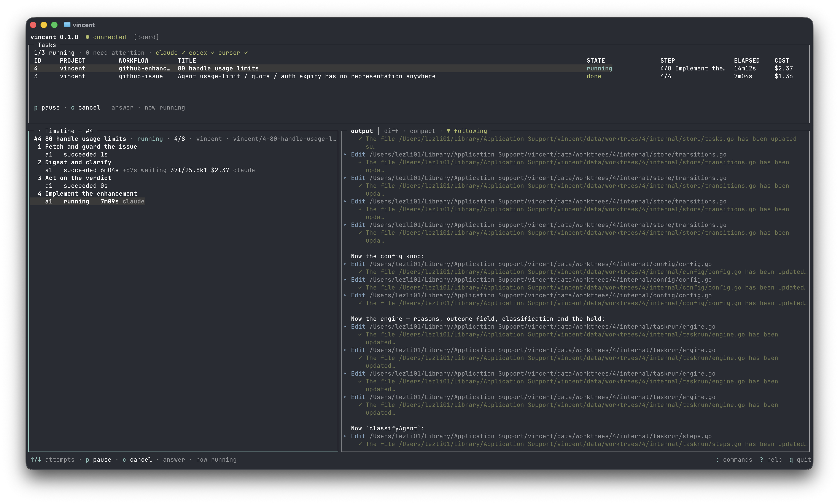
Task: Click the $2.37 cost cell in Tasks table
Action: click(784, 68)
